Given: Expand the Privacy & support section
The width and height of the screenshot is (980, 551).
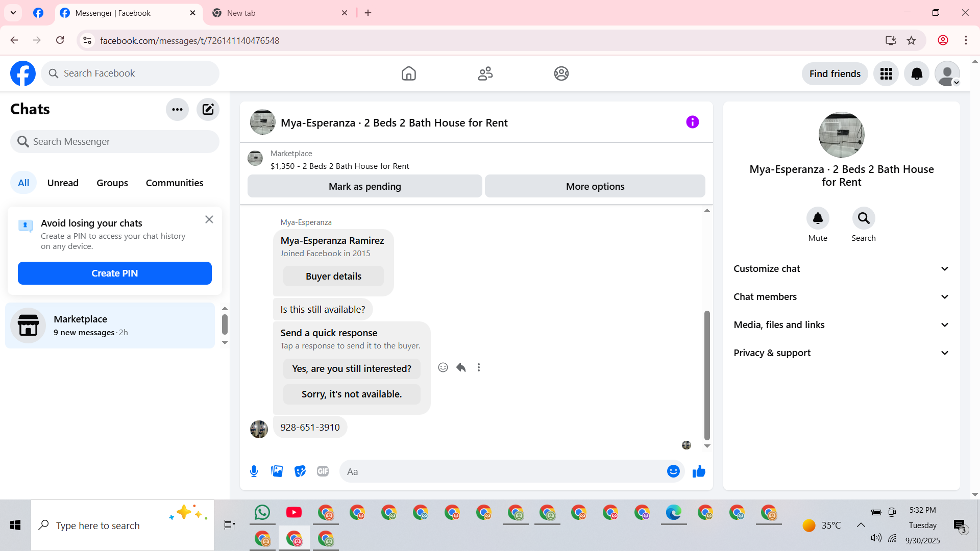Looking at the screenshot, I should point(842,353).
